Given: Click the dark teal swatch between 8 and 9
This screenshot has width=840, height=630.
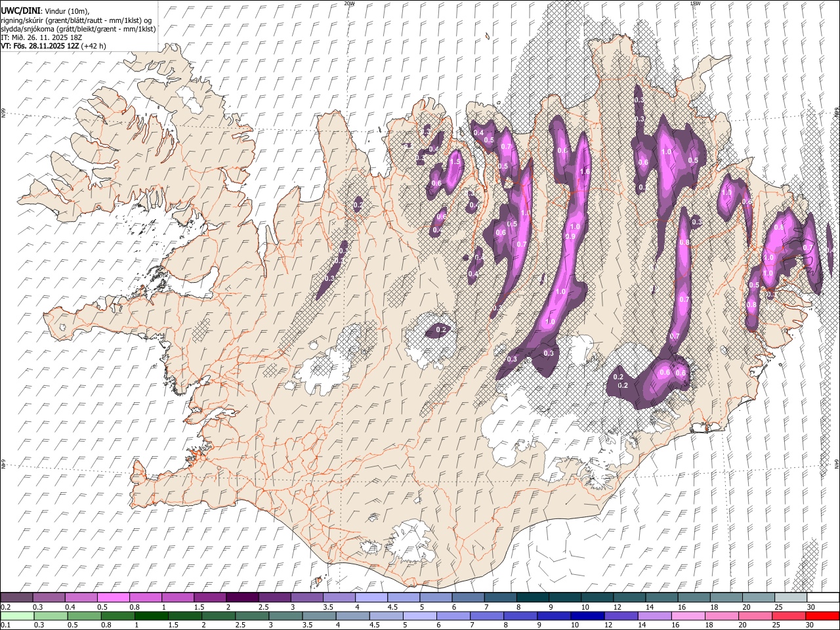Looking at the screenshot, I should point(533,597).
